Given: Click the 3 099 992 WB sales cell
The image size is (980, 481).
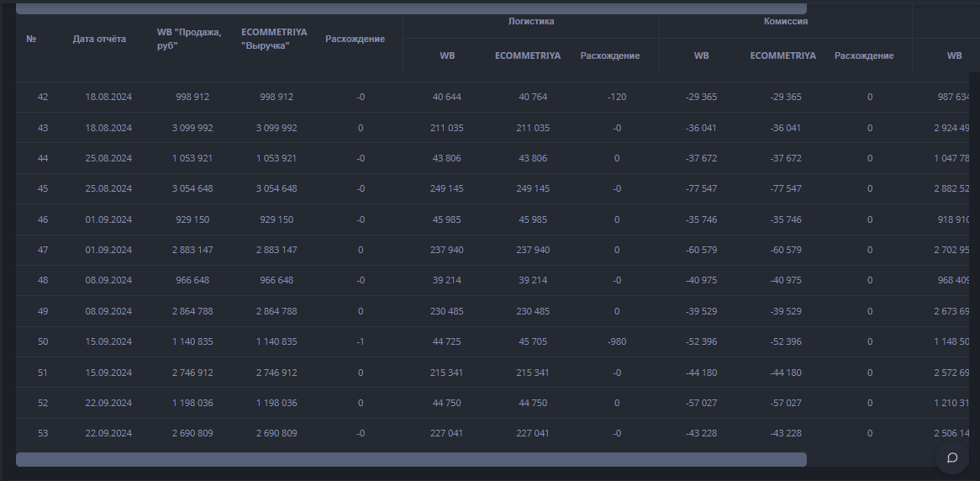Looking at the screenshot, I should click(x=192, y=128).
